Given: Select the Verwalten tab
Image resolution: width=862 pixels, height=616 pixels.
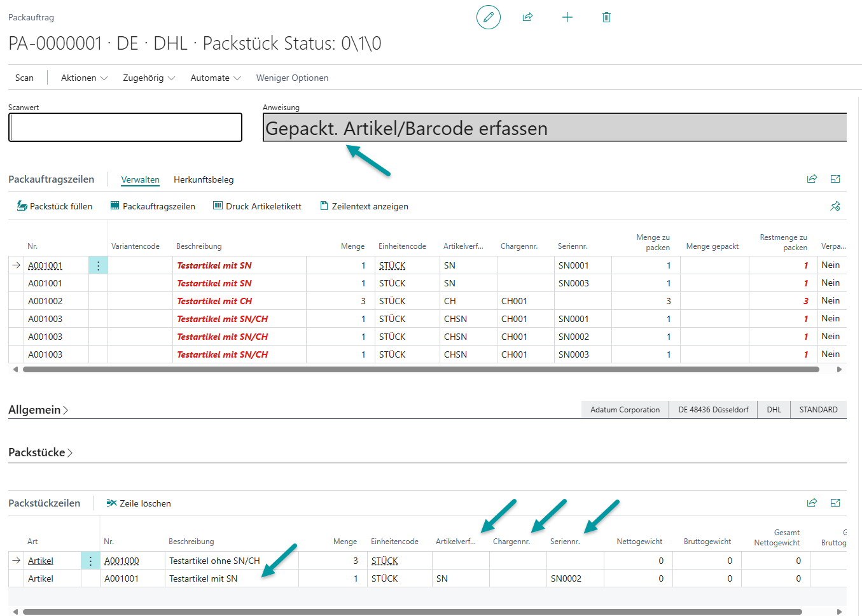Looking at the screenshot, I should coord(140,179).
